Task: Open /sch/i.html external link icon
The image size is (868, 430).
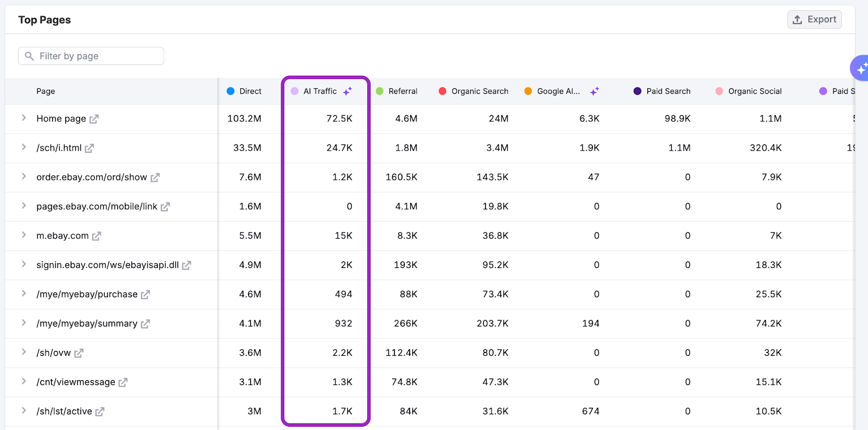Action: click(90, 148)
